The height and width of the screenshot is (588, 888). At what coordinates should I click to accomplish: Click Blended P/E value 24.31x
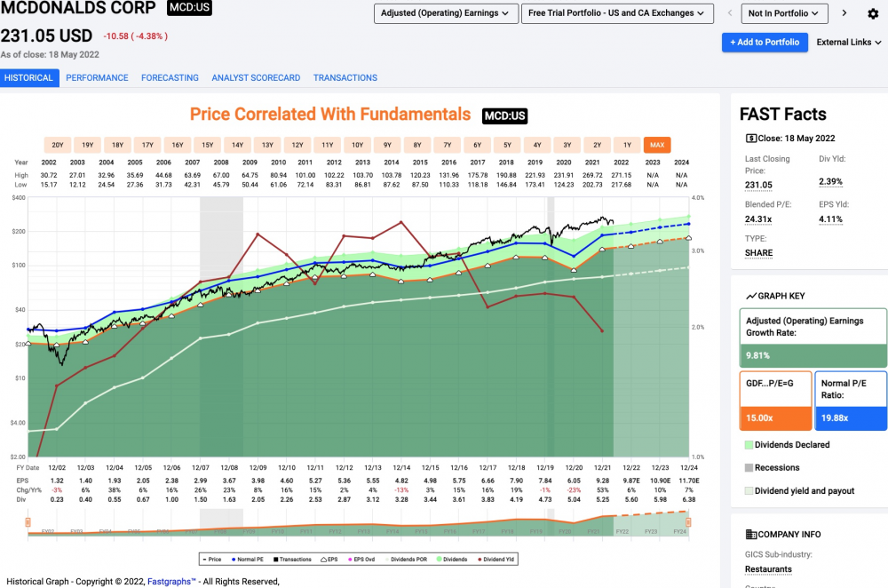[758, 219]
